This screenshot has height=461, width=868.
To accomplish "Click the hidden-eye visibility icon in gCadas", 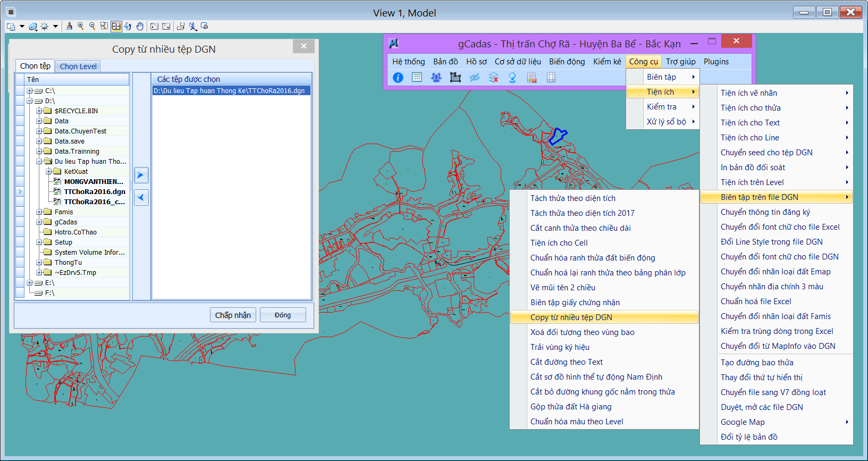I will [474, 78].
